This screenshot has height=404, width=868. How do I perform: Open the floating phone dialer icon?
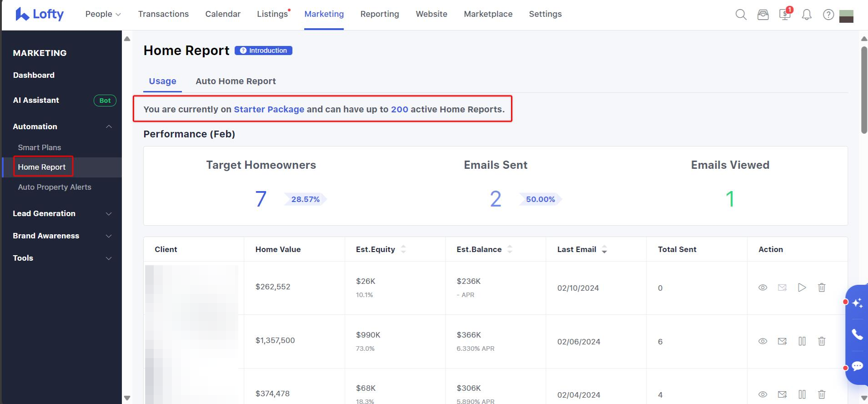click(857, 334)
